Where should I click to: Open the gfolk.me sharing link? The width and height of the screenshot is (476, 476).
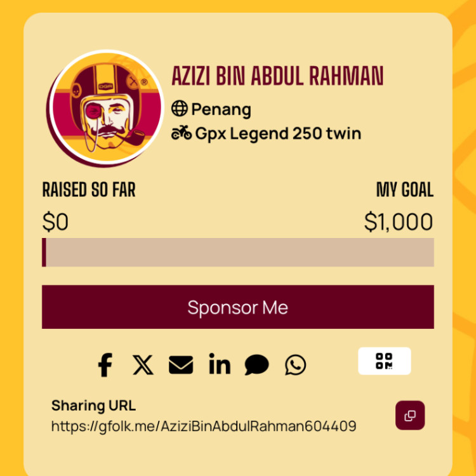point(204,426)
